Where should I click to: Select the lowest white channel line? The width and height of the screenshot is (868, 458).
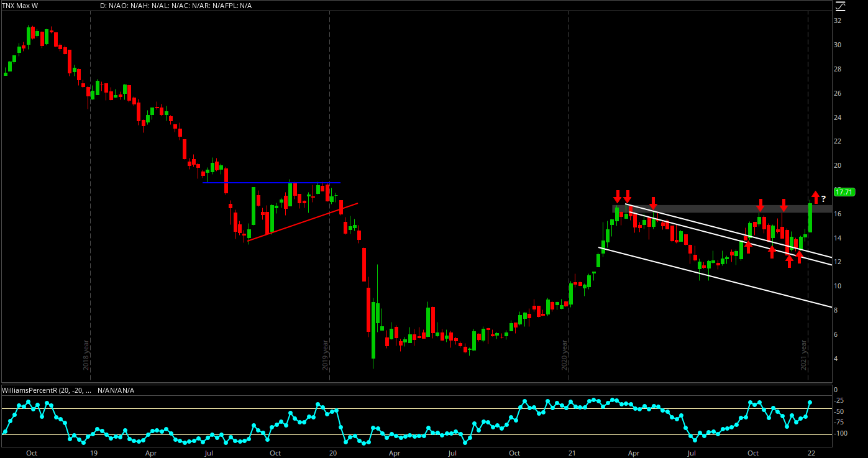715,278
